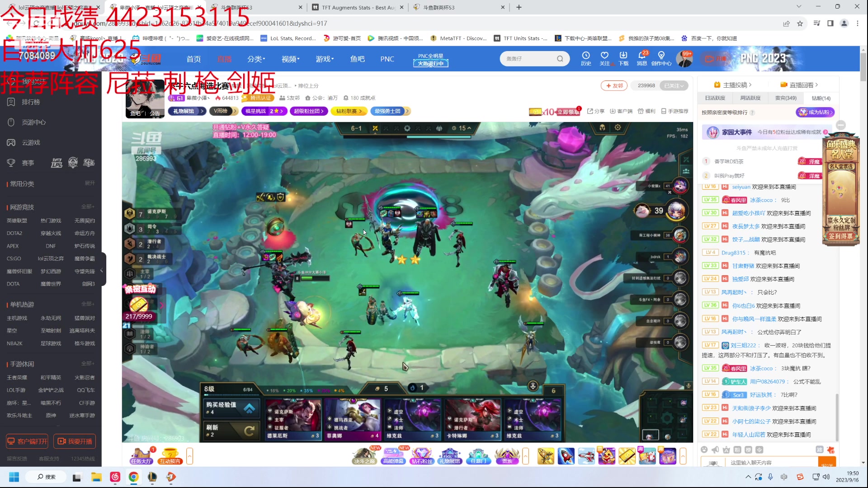The height and width of the screenshot is (488, 868).
Task: Click the 福利 gift icon
Action: [x=646, y=111]
